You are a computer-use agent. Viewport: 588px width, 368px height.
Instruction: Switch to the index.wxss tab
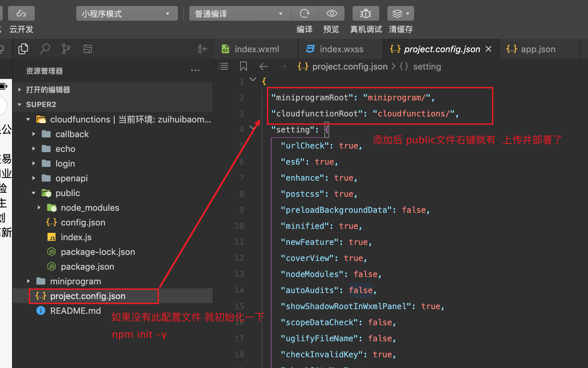(x=340, y=49)
